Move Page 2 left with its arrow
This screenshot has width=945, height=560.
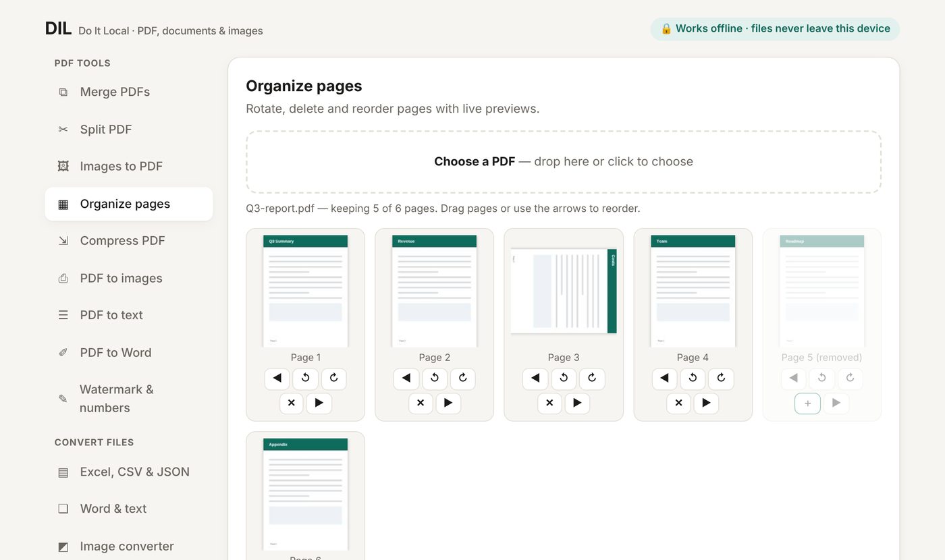point(406,379)
